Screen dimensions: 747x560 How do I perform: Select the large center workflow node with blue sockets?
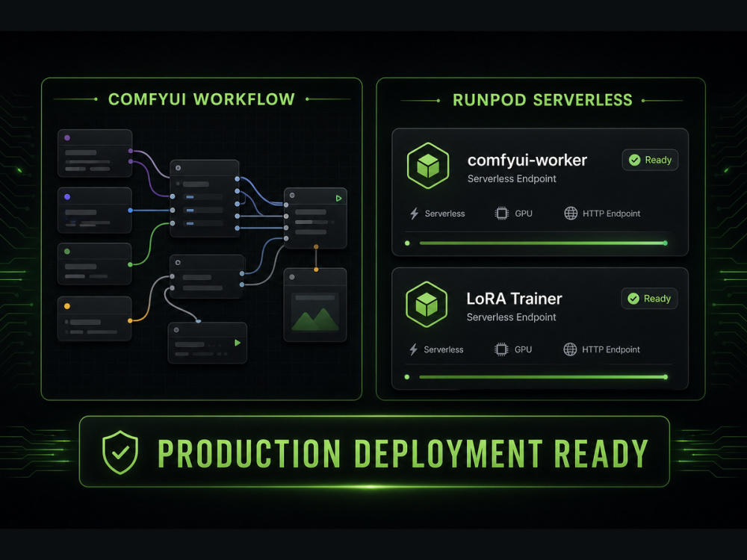point(205,199)
